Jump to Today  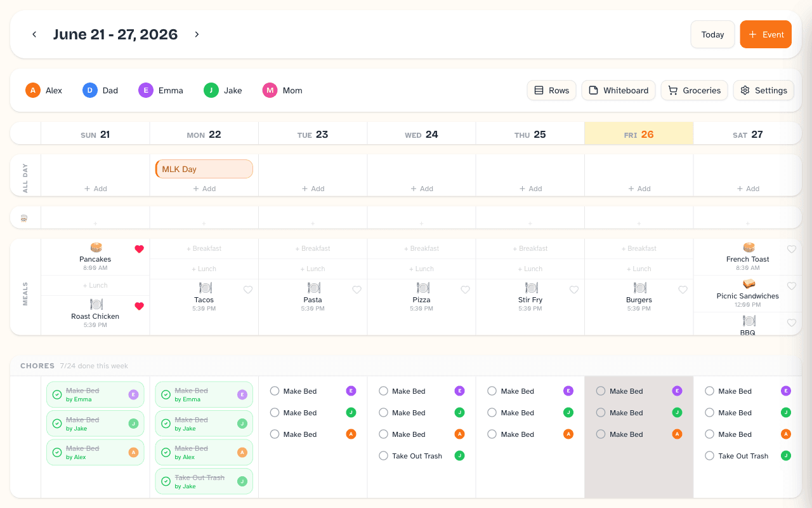712,34
